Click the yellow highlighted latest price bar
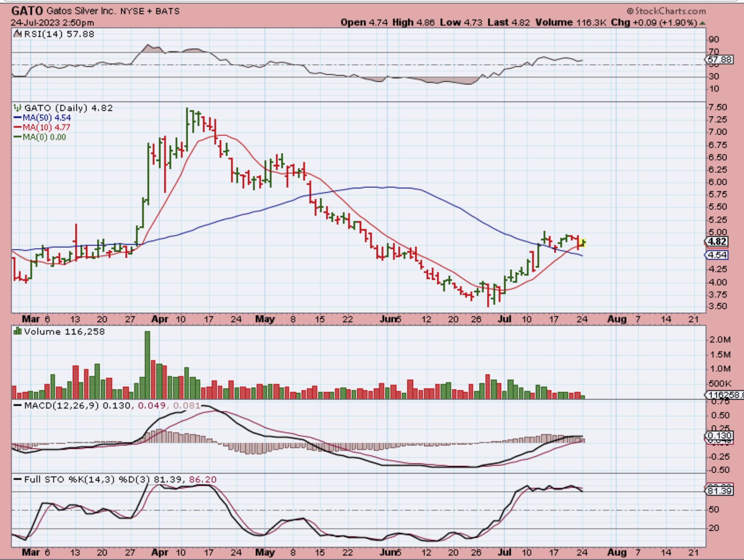This screenshot has width=744, height=560. [x=582, y=243]
